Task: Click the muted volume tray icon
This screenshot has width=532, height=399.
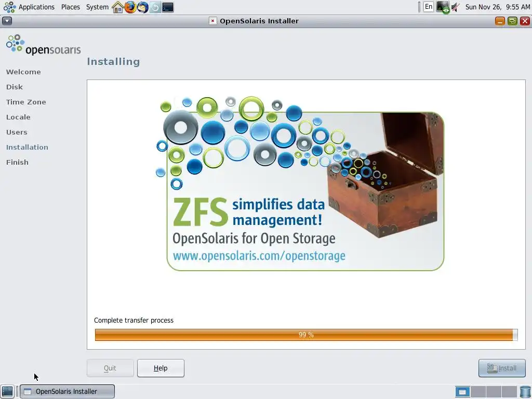Action: (455, 7)
